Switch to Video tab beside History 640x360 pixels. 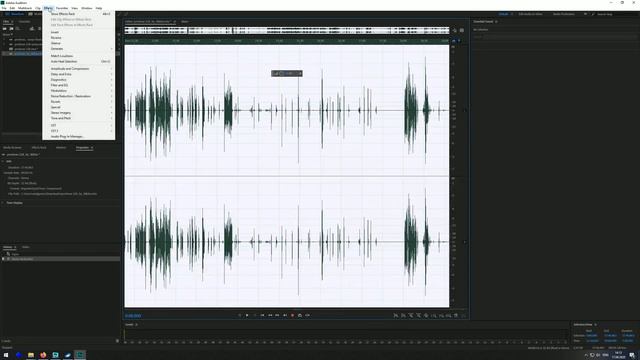click(x=25, y=247)
